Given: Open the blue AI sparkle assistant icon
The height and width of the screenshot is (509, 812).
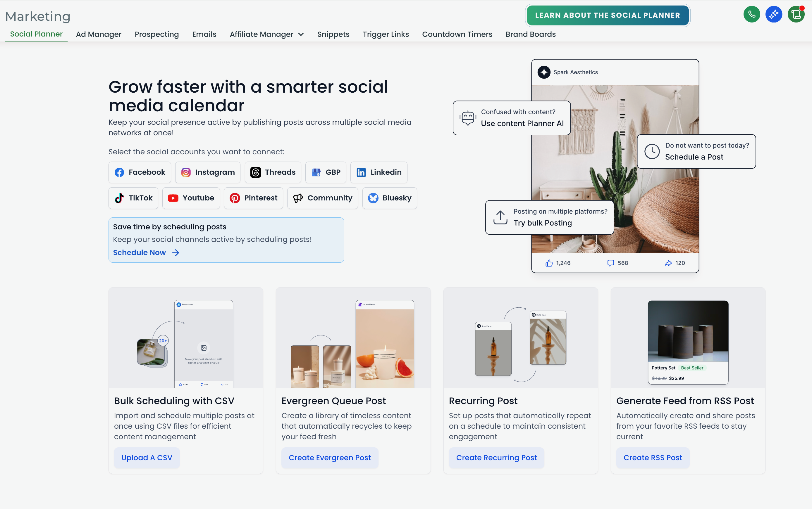Looking at the screenshot, I should [x=774, y=15].
